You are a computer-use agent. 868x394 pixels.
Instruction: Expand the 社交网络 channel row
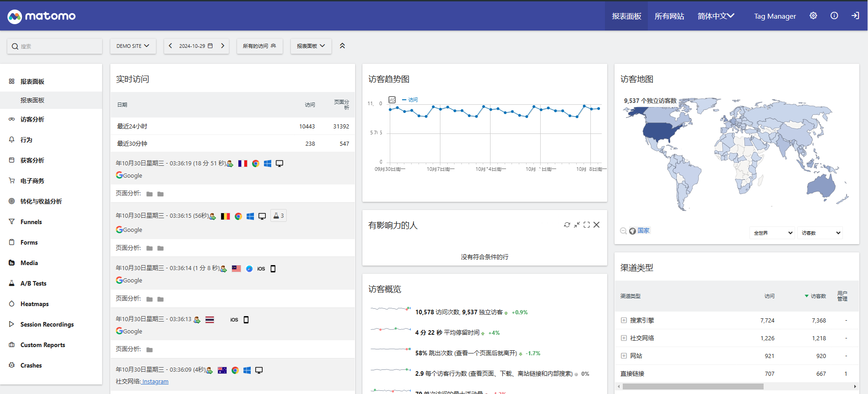(624, 338)
